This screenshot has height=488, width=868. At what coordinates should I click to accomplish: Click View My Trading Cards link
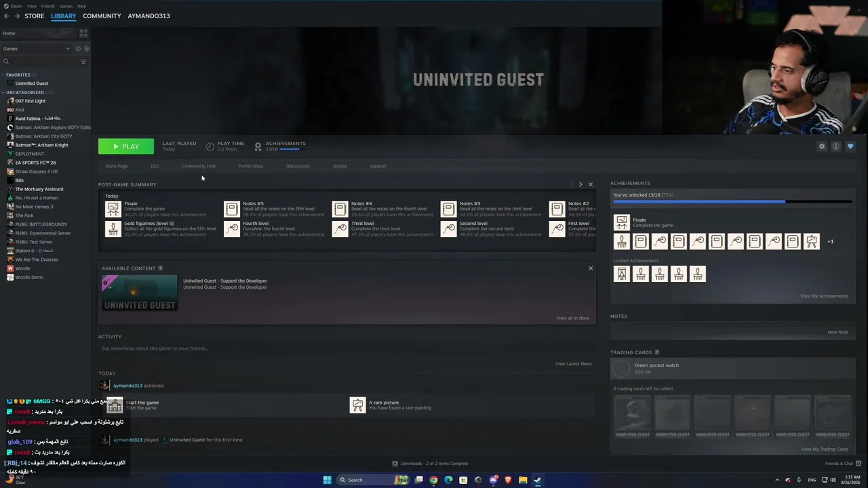[825, 449]
